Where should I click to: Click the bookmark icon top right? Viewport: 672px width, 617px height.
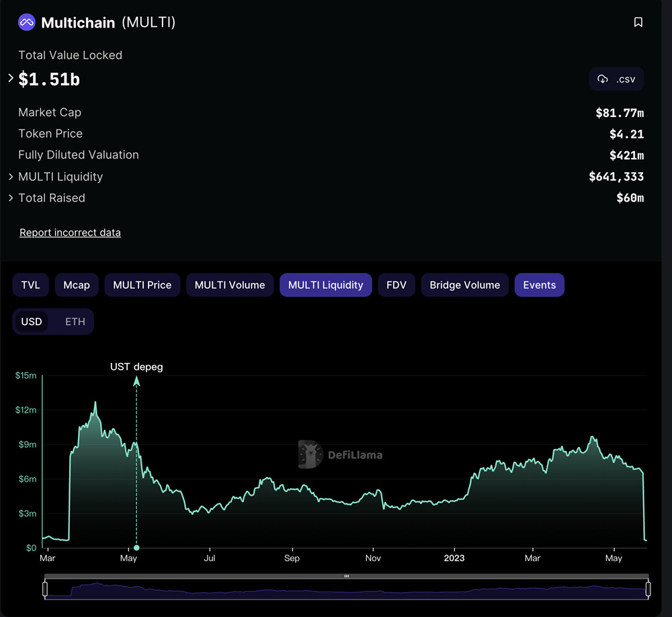(x=638, y=22)
